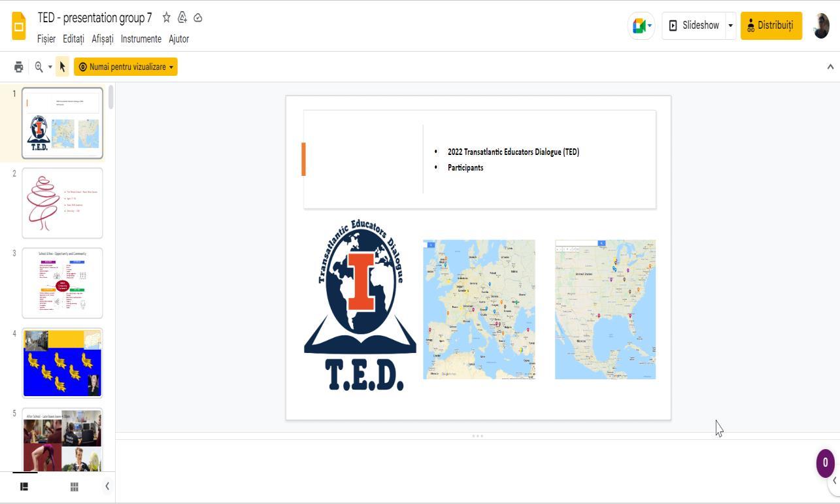The height and width of the screenshot is (504, 840).
Task: Click the Europe map image
Action: pyautogui.click(x=479, y=309)
